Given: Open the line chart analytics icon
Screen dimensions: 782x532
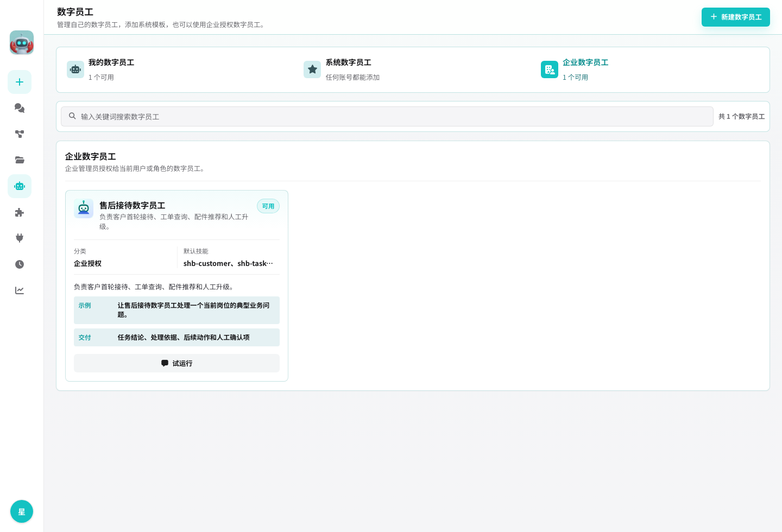Looking at the screenshot, I should point(20,290).
